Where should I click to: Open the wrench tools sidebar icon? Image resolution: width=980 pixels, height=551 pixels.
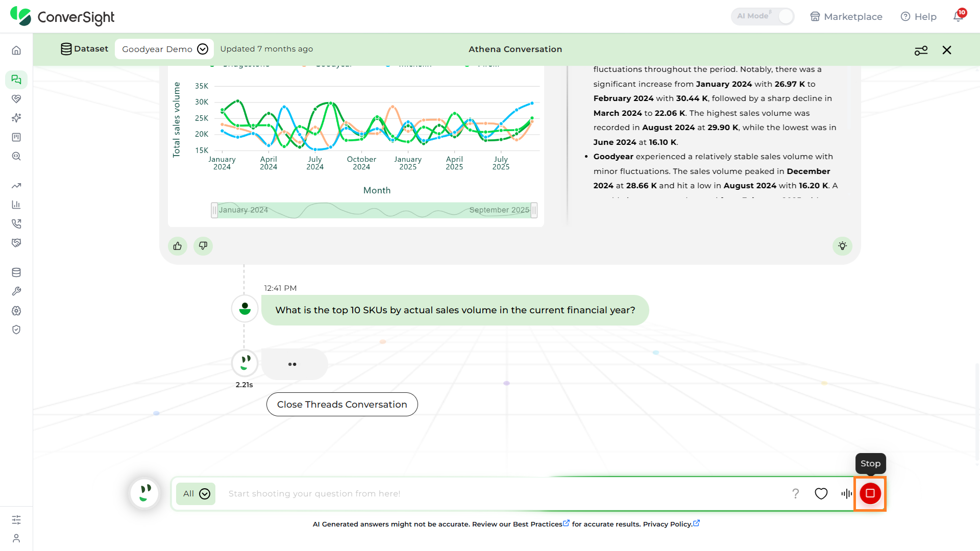click(16, 291)
